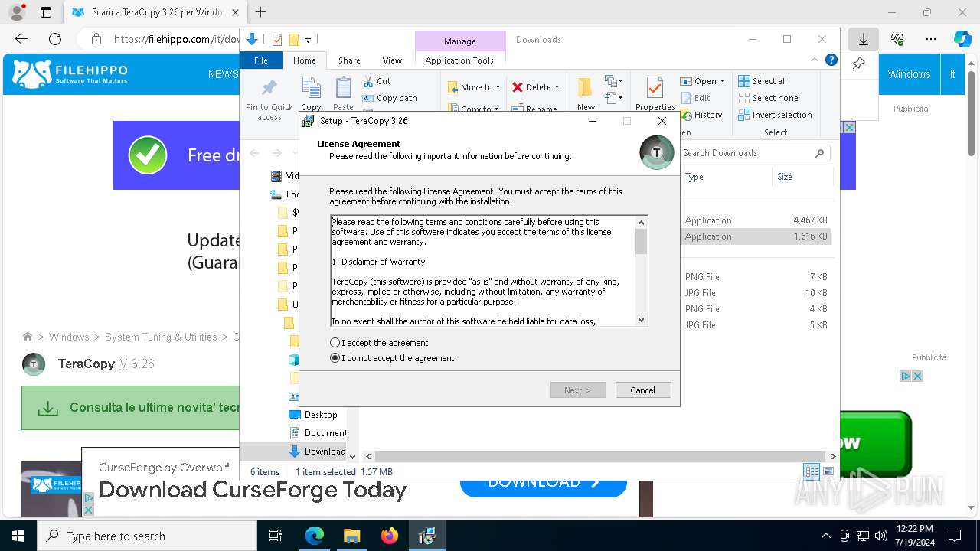
Task: Click the Manage contextual tab
Action: (460, 41)
